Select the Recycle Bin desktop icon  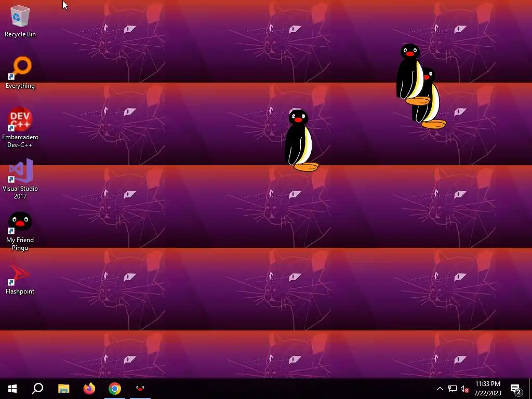tap(20, 21)
